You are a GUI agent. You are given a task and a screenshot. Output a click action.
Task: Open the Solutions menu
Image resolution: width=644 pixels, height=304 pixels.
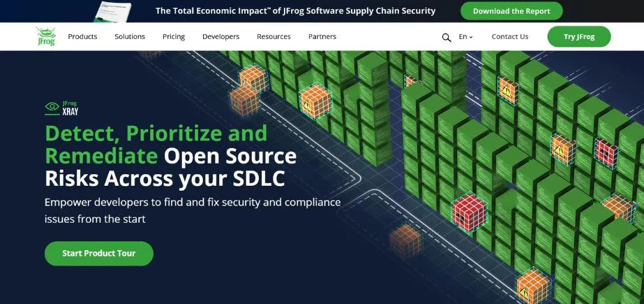pyautogui.click(x=130, y=36)
